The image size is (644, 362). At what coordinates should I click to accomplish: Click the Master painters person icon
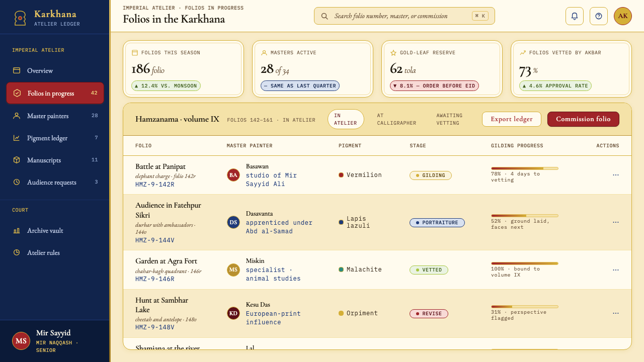(17, 116)
